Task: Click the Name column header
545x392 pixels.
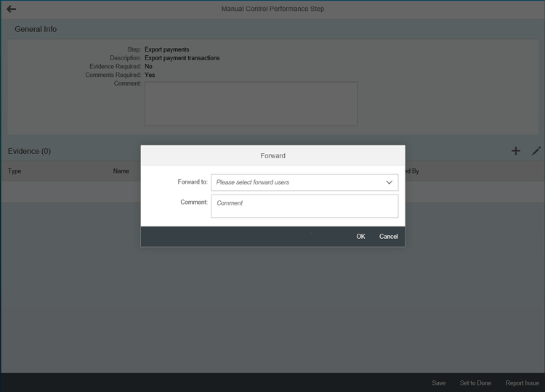Action: (121, 171)
